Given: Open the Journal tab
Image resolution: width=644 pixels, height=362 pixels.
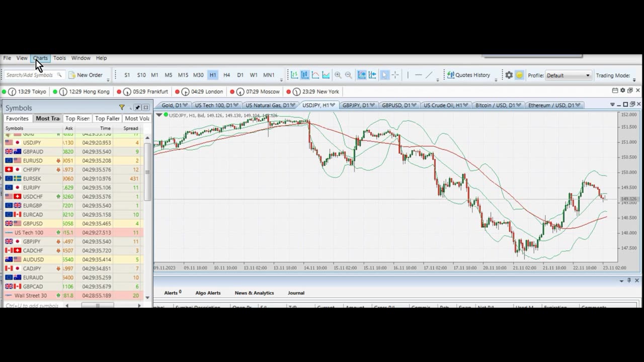Looking at the screenshot, I should (296, 293).
